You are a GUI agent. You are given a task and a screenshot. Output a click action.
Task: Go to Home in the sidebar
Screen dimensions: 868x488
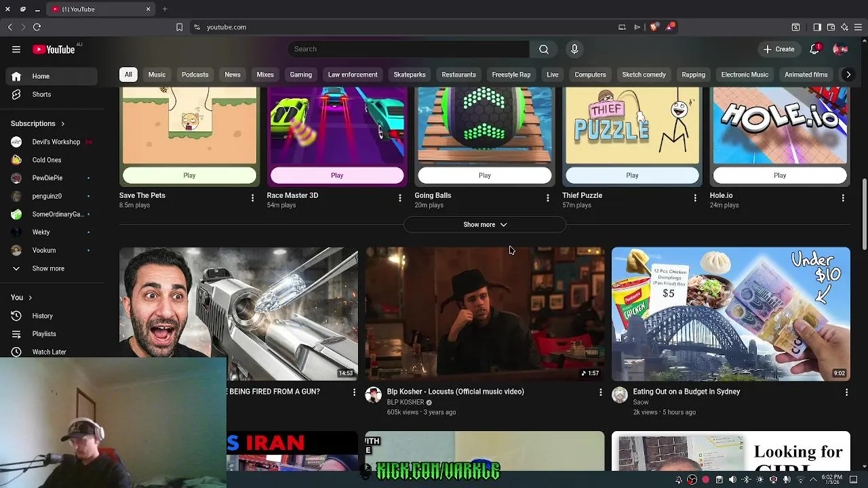pos(52,76)
